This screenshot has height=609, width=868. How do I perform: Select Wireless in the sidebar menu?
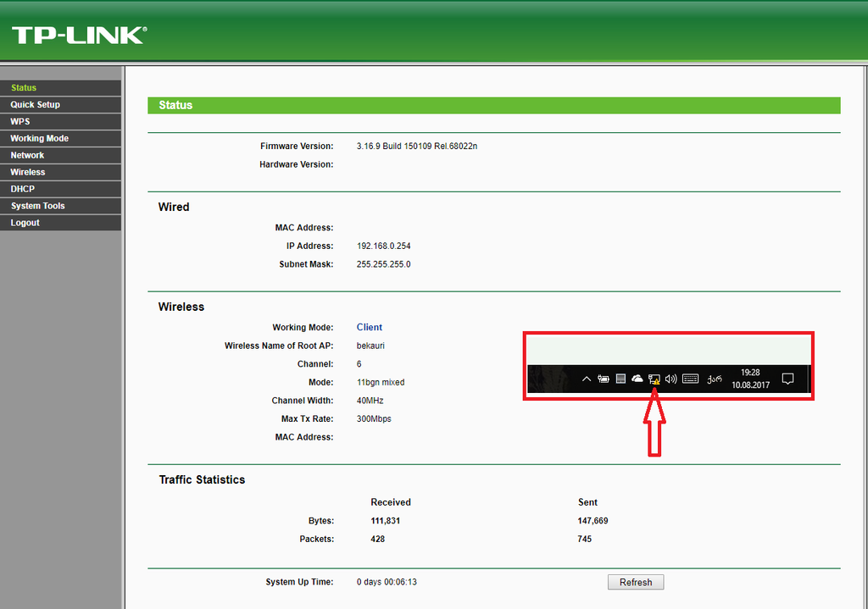tap(60, 172)
